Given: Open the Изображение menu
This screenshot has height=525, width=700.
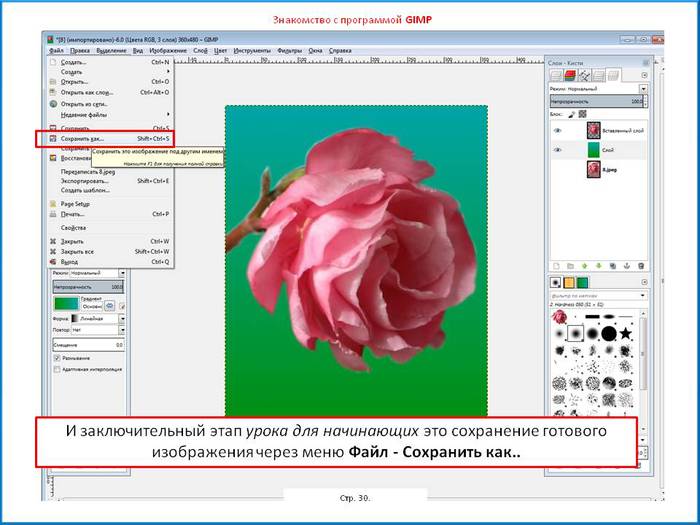Looking at the screenshot, I should pyautogui.click(x=168, y=51).
